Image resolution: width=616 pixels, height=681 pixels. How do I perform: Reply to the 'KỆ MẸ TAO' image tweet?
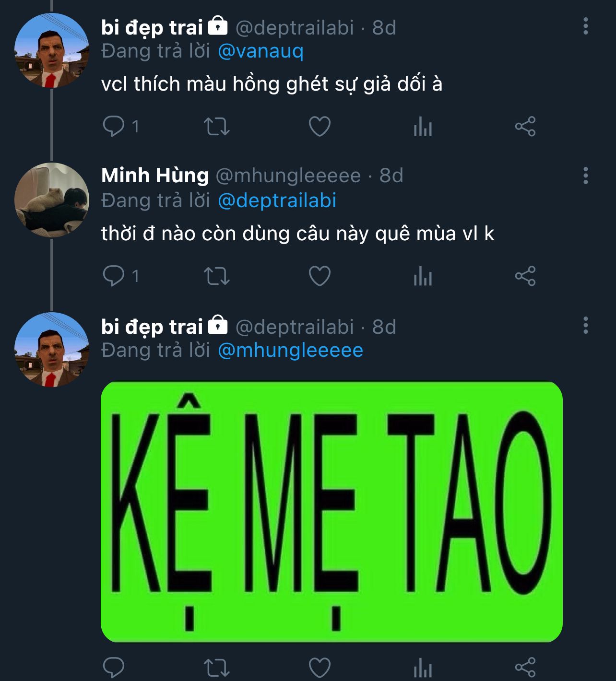tap(114, 667)
